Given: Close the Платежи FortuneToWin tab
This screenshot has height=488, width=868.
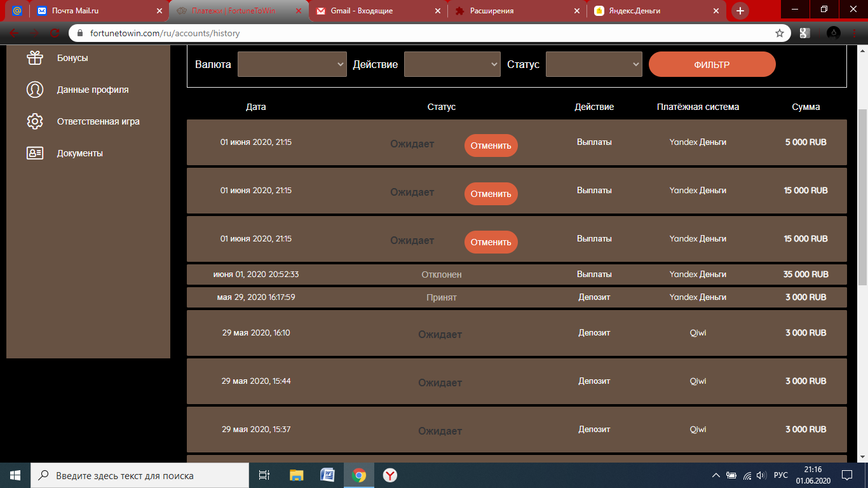Looking at the screenshot, I should click(x=299, y=11).
